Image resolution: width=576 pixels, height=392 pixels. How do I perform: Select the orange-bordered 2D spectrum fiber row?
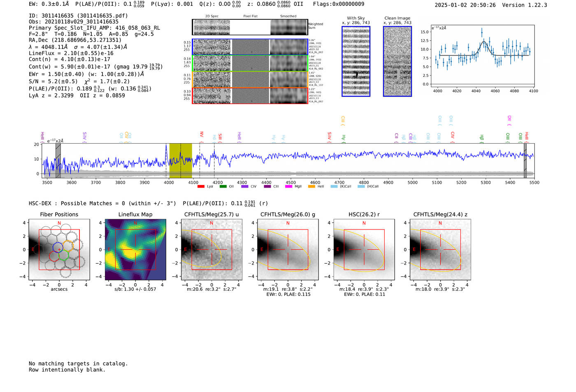[250, 79]
